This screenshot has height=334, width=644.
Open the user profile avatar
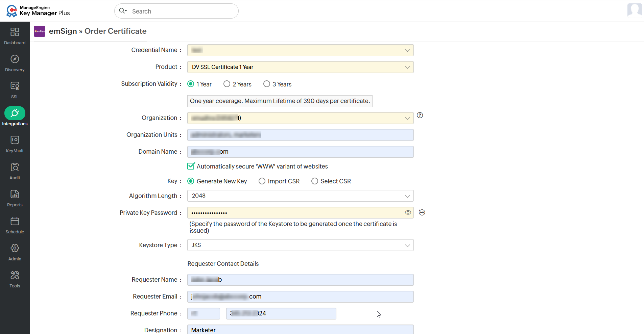(635, 10)
